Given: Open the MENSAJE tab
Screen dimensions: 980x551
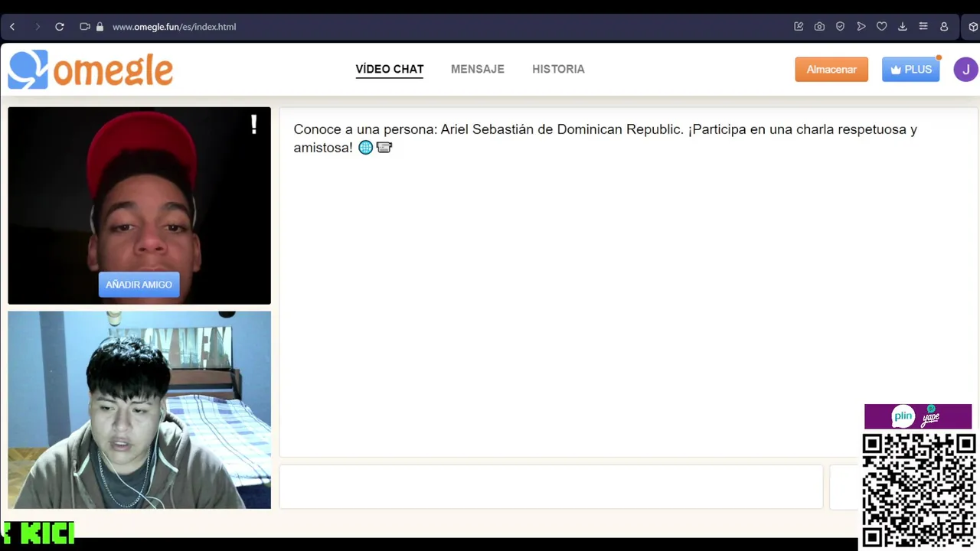Looking at the screenshot, I should click(x=478, y=69).
